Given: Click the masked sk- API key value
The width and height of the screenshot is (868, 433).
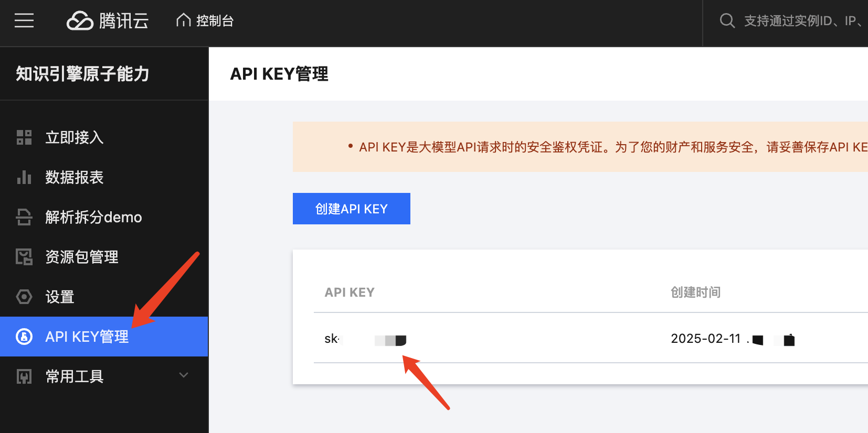Looking at the screenshot, I should 365,339.
